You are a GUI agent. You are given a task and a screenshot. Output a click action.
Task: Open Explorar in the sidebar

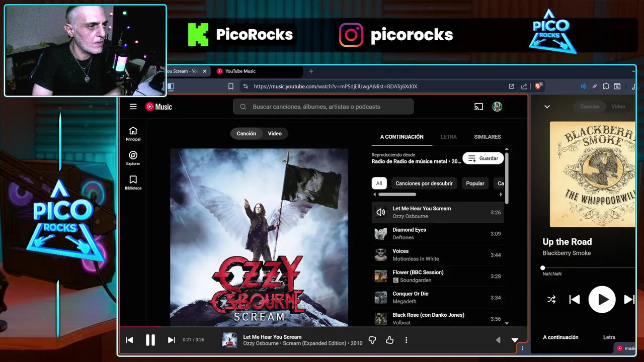point(133,158)
